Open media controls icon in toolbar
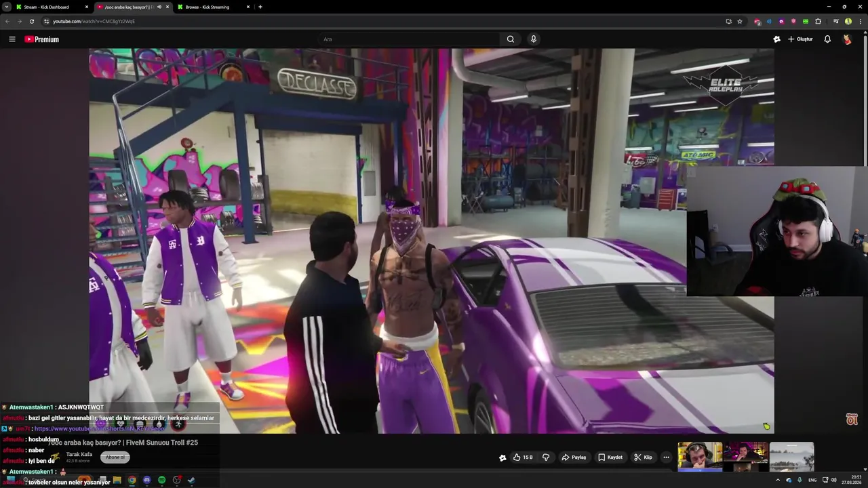Image resolution: width=868 pixels, height=488 pixels. (x=836, y=22)
